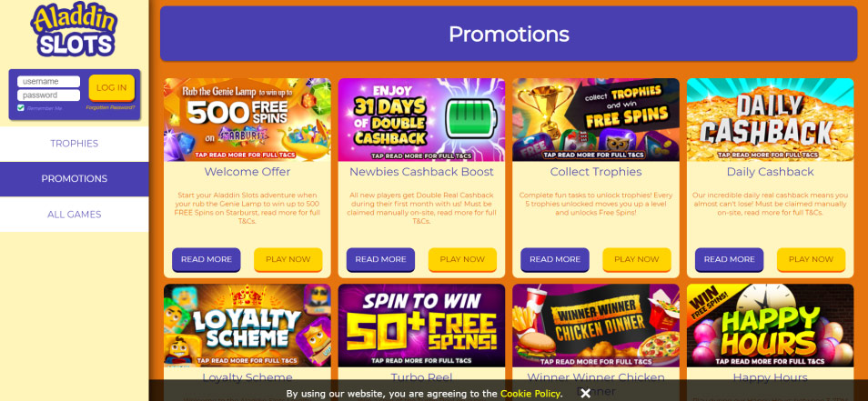Open the Cookie Policy link
Screen dimensions: 868x401
(530, 394)
